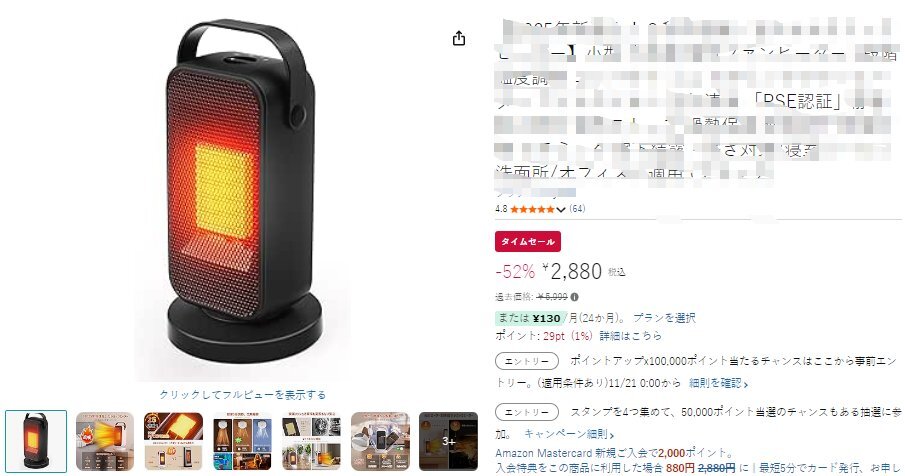Open the 64 reviews count link
Image resolution: width=905 pixels, height=476 pixels.
point(577,209)
